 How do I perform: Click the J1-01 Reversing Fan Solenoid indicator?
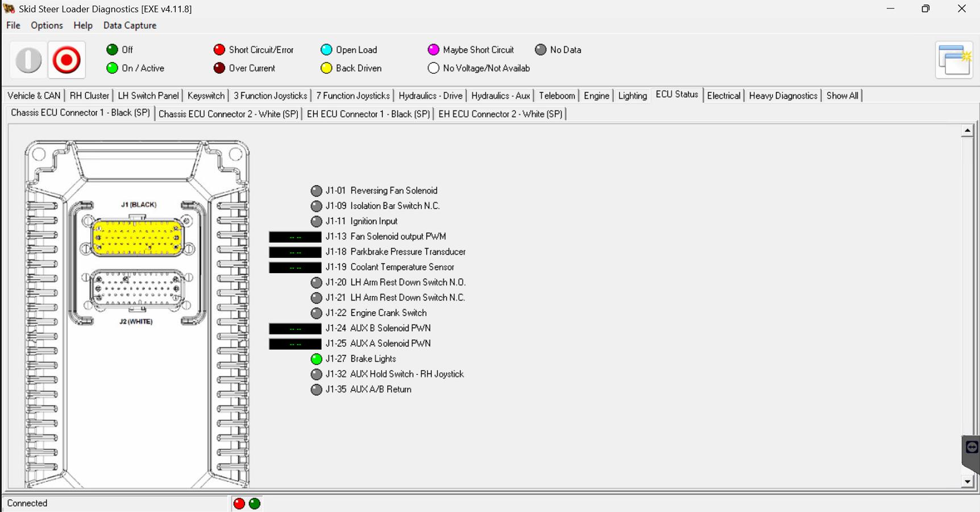pos(317,191)
